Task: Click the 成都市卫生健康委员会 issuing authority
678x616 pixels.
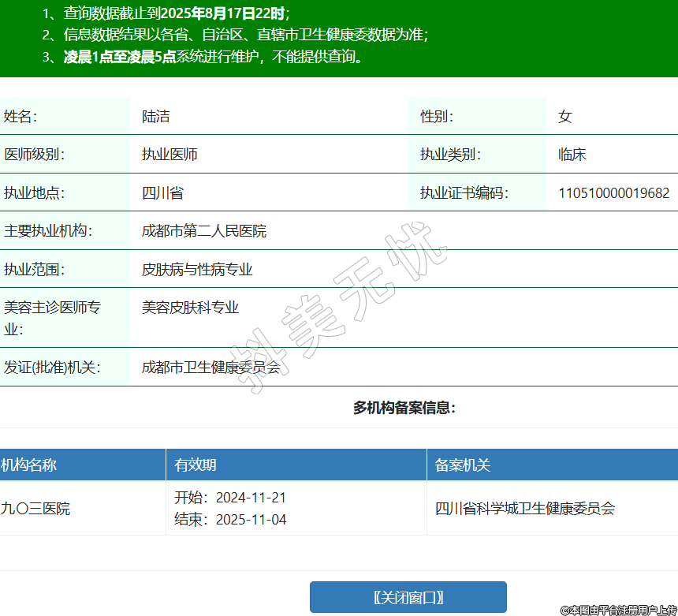Action: pos(210,367)
